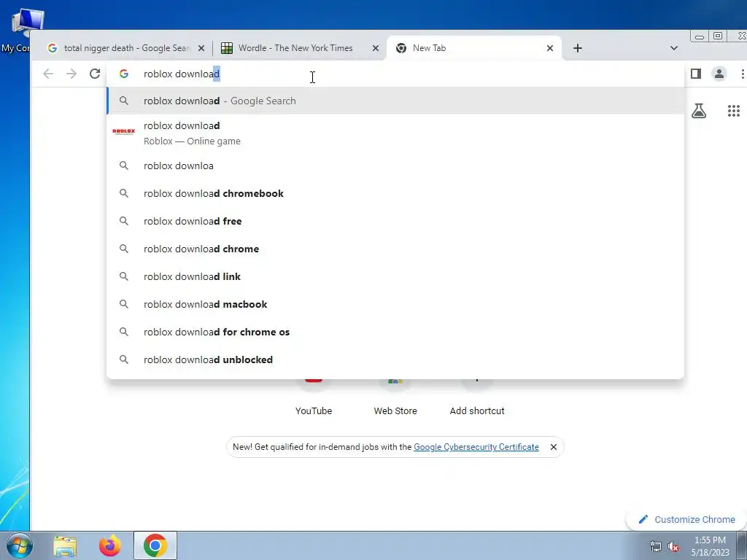Click the Chrome taskbar icon

click(x=155, y=545)
